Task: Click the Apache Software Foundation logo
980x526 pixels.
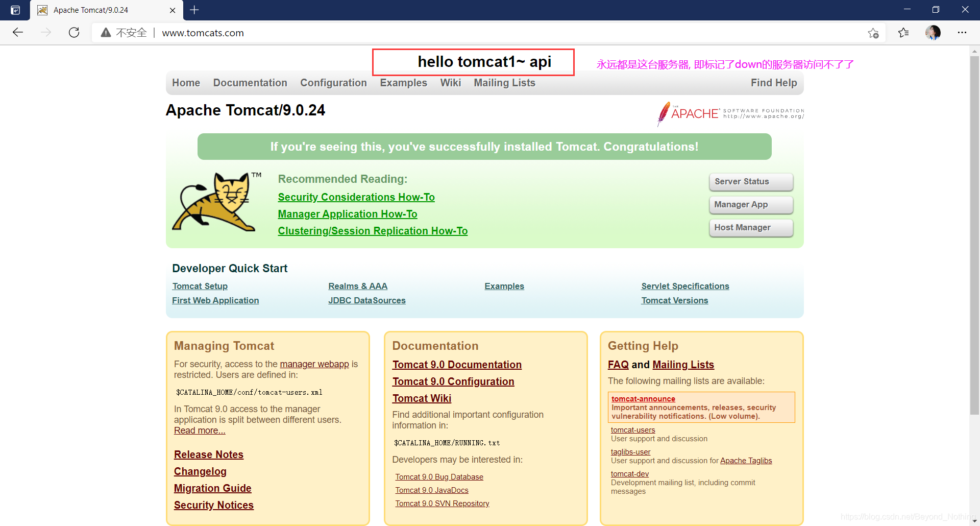Action: tap(730, 113)
